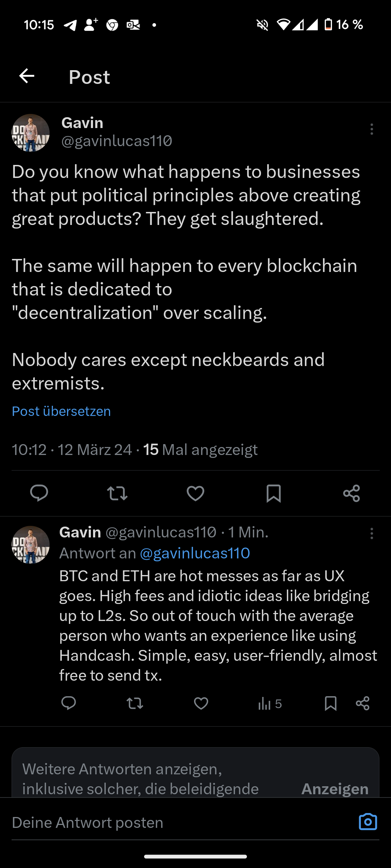Repost the main post
The image size is (391, 868).
(x=117, y=493)
